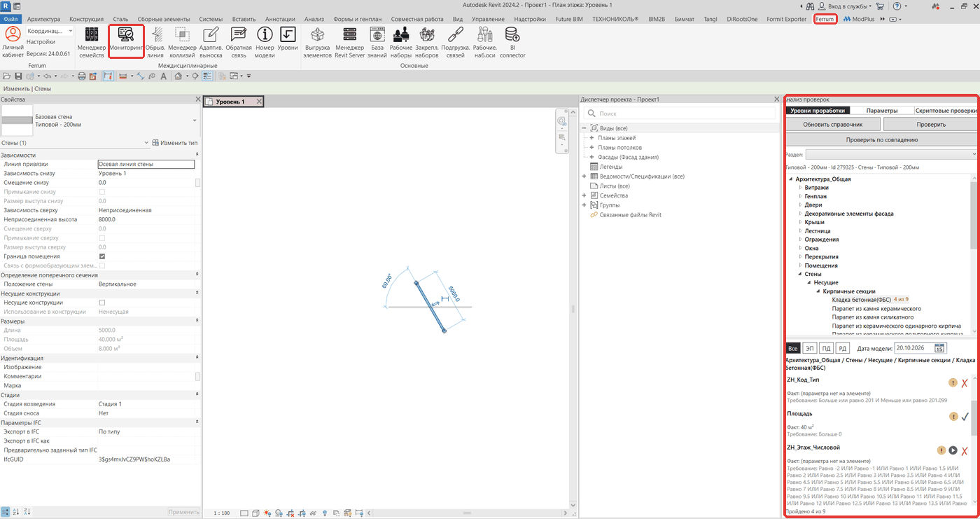Toggle the Граница помещения checkbox

(102, 256)
